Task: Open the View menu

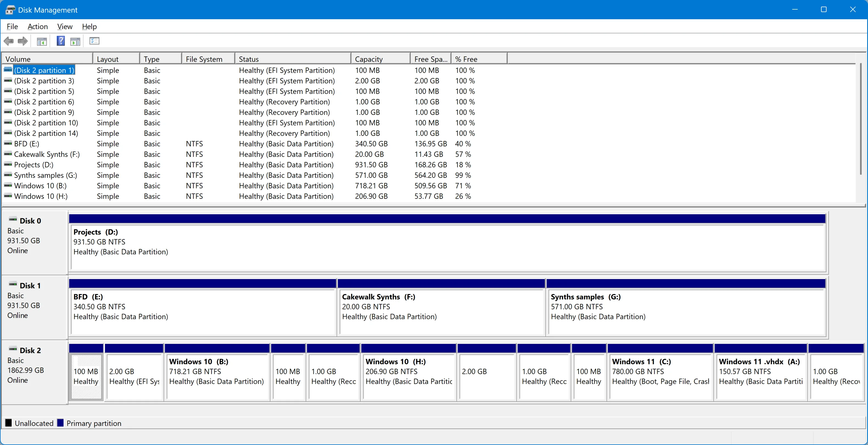Action: 65,26
